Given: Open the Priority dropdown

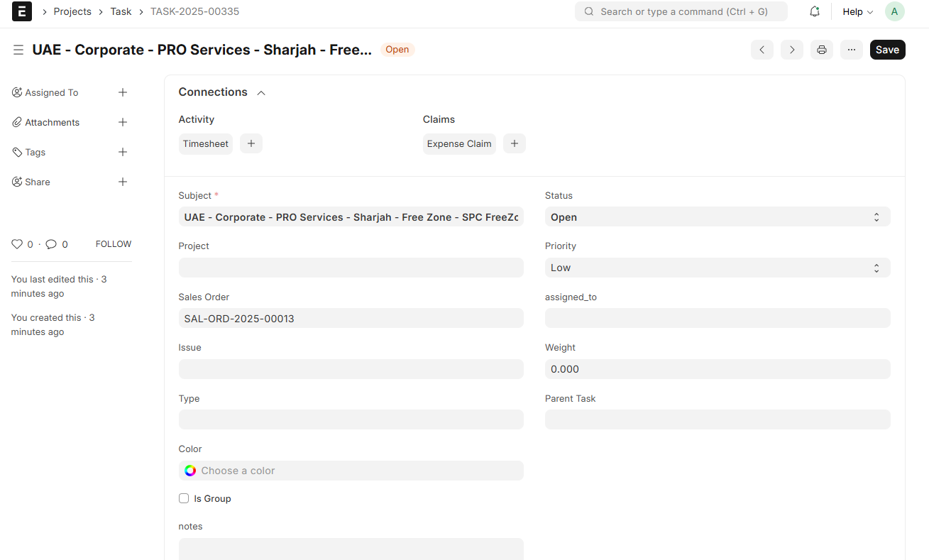Looking at the screenshot, I should click(717, 268).
